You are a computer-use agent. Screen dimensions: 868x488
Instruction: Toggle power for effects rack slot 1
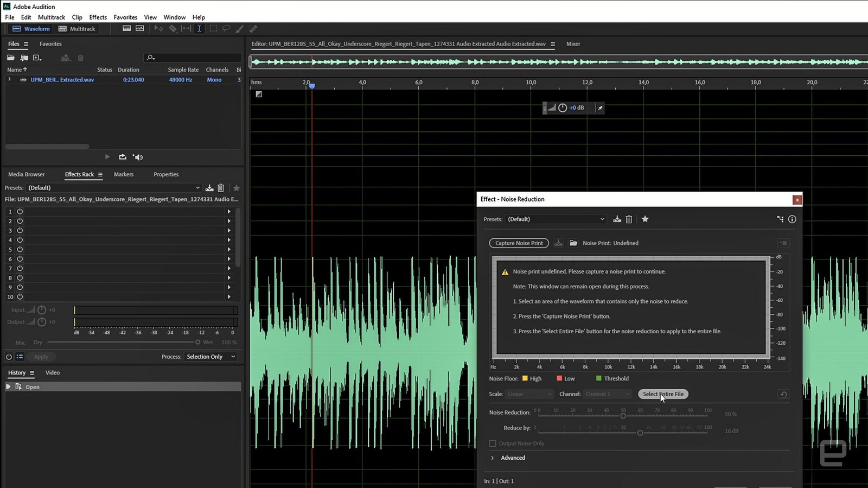coord(20,212)
